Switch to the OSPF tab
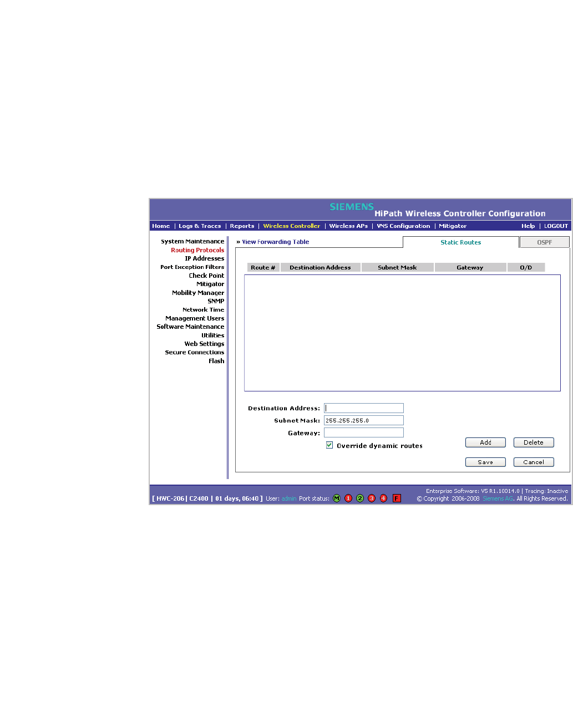The width and height of the screenshot is (573, 728). [545, 242]
